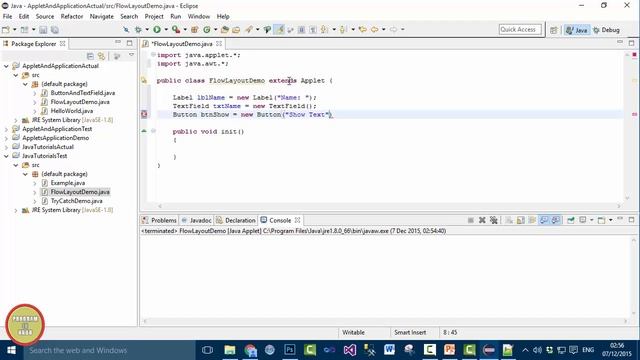Toggle Show Console When Standard Out Changes
Screen dimensions: 640x360
tap(544, 220)
